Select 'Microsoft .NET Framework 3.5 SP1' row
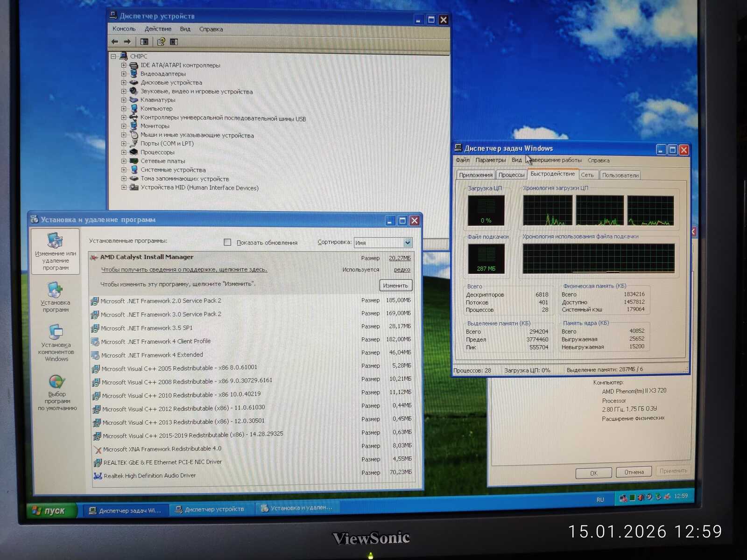 point(251,328)
